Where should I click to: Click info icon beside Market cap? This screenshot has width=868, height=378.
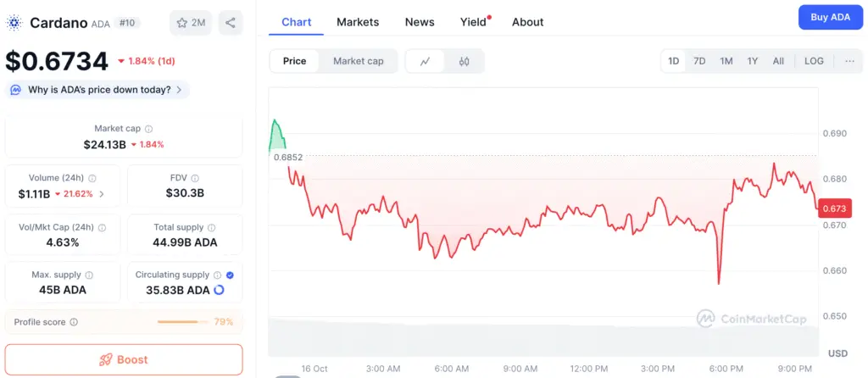pyautogui.click(x=148, y=129)
